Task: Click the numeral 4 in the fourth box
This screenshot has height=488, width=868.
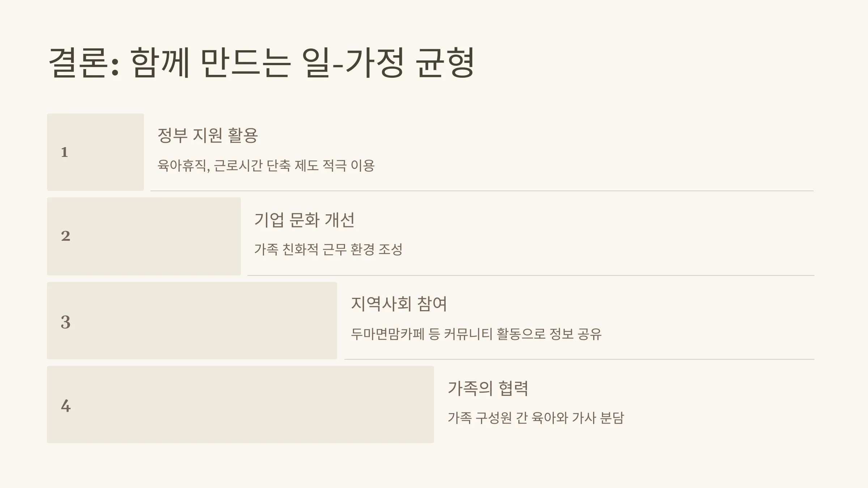Action: coord(65,406)
